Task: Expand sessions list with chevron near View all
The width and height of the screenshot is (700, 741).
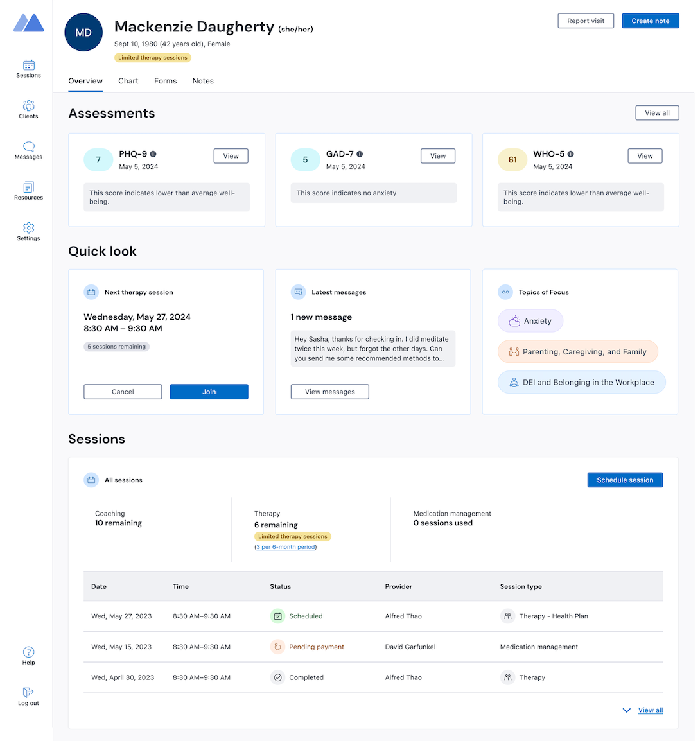Action: pyautogui.click(x=627, y=710)
